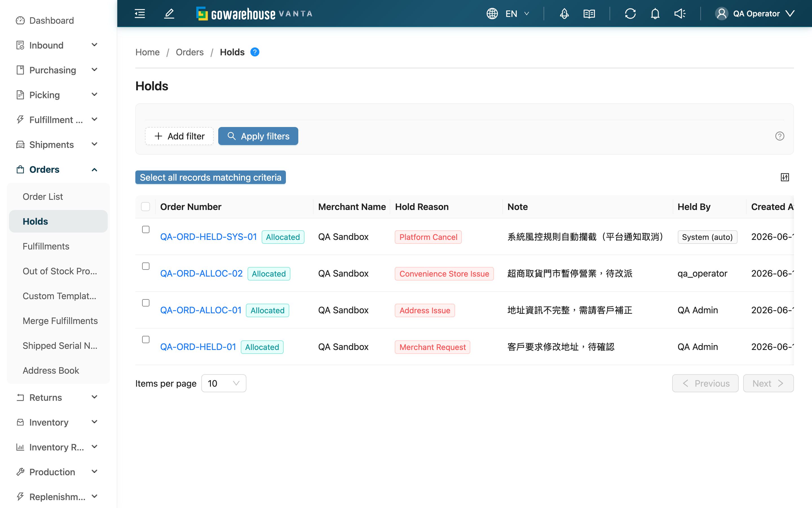Click the Orders bag icon
This screenshot has height=508, width=812.
[20, 169]
